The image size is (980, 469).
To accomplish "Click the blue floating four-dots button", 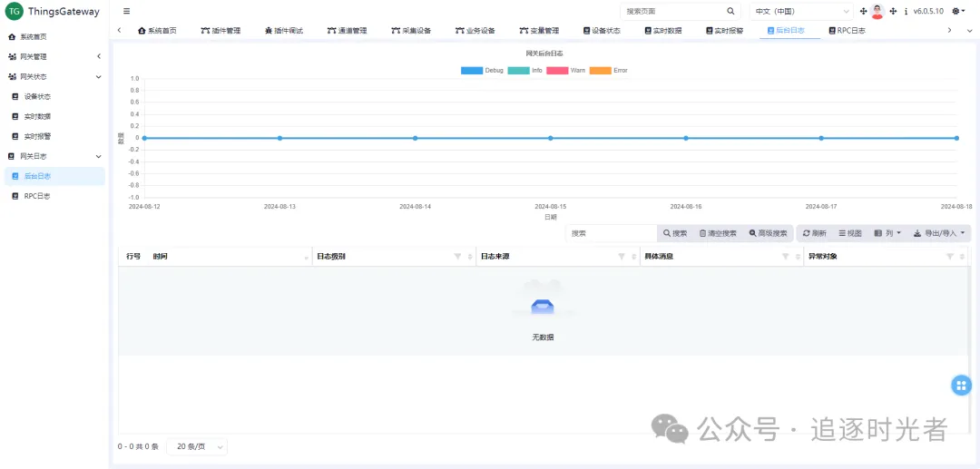I will [961, 386].
